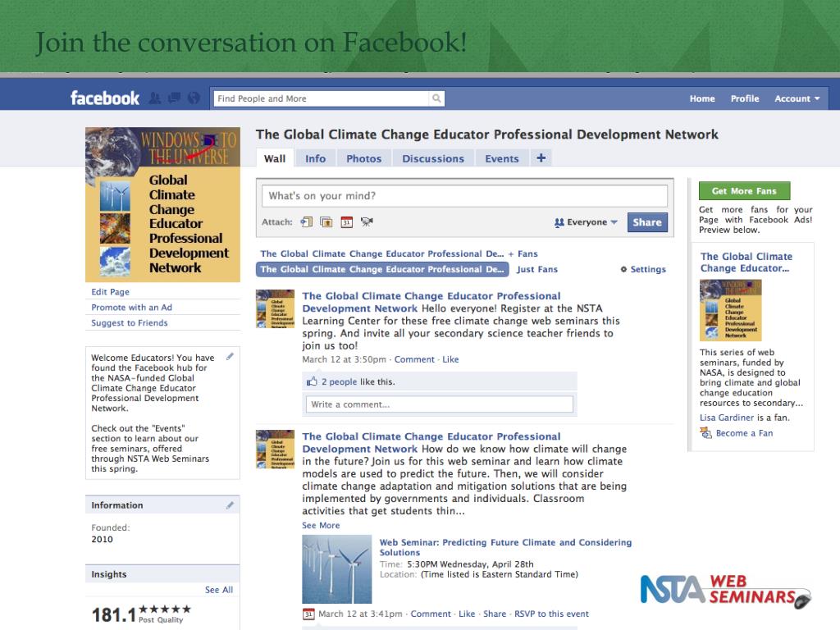
Task: Click the thumbs-up icon under first post
Action: pyautogui.click(x=312, y=381)
